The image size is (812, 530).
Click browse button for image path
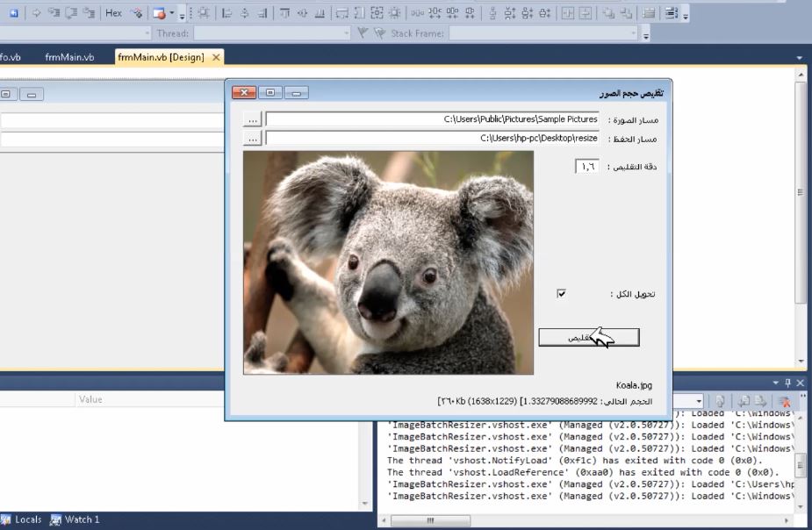pyautogui.click(x=252, y=118)
